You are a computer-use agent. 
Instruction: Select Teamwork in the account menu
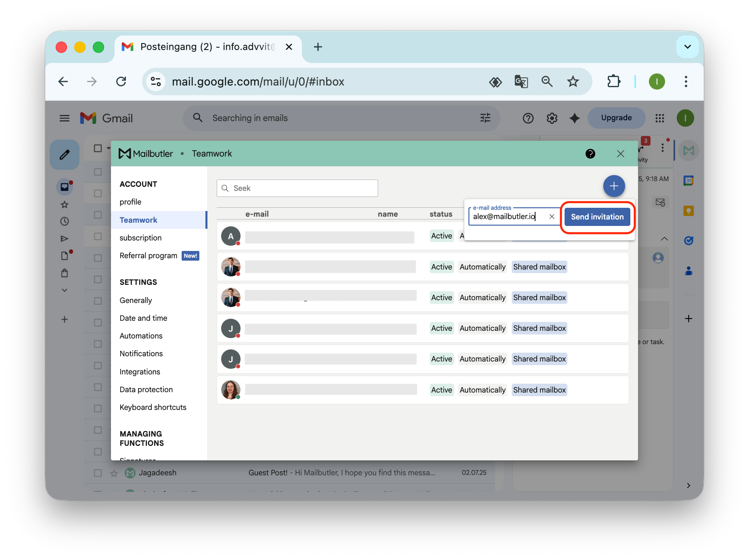(x=138, y=220)
